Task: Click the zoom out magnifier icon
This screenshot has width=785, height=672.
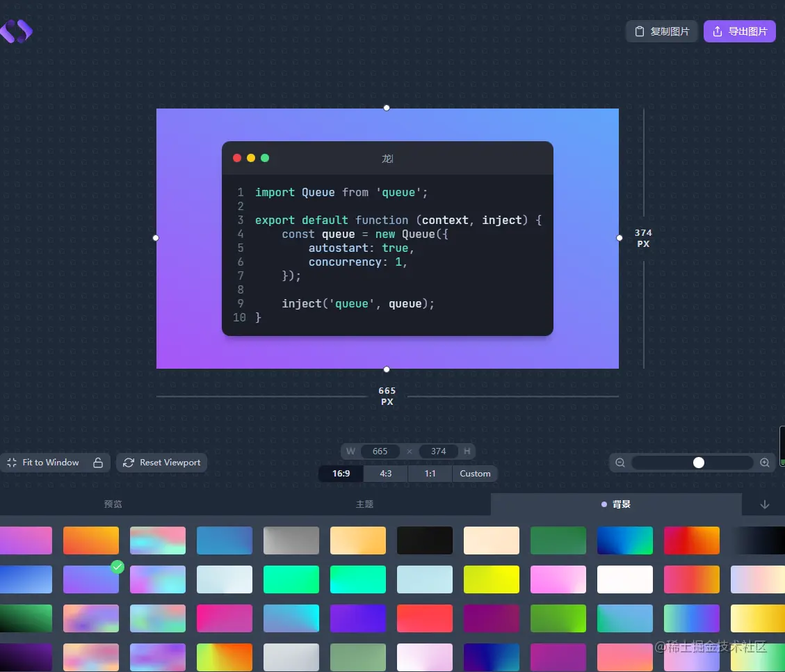Action: [620, 463]
